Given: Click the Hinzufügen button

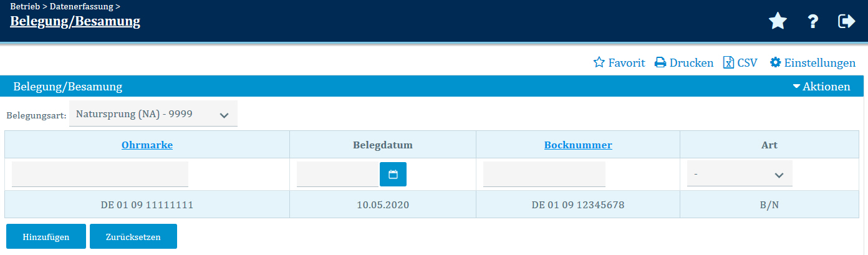Looking at the screenshot, I should [x=46, y=237].
